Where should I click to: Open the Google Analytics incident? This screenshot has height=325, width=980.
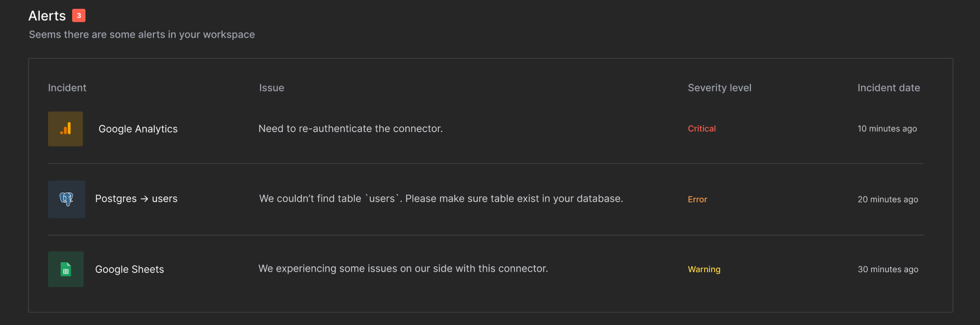(138, 129)
